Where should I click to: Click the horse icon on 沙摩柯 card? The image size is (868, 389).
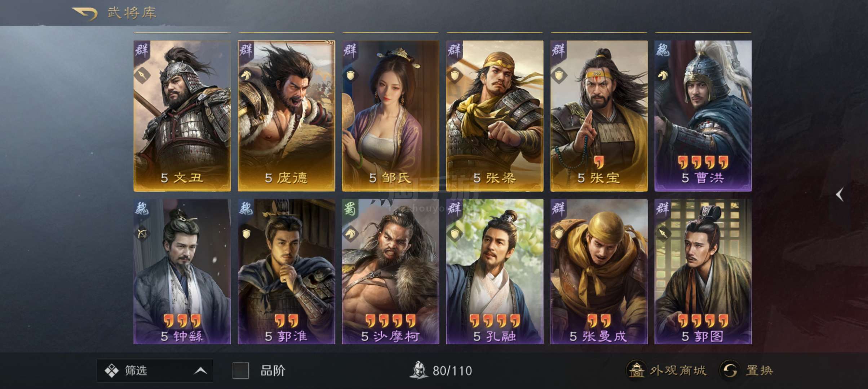click(x=350, y=234)
